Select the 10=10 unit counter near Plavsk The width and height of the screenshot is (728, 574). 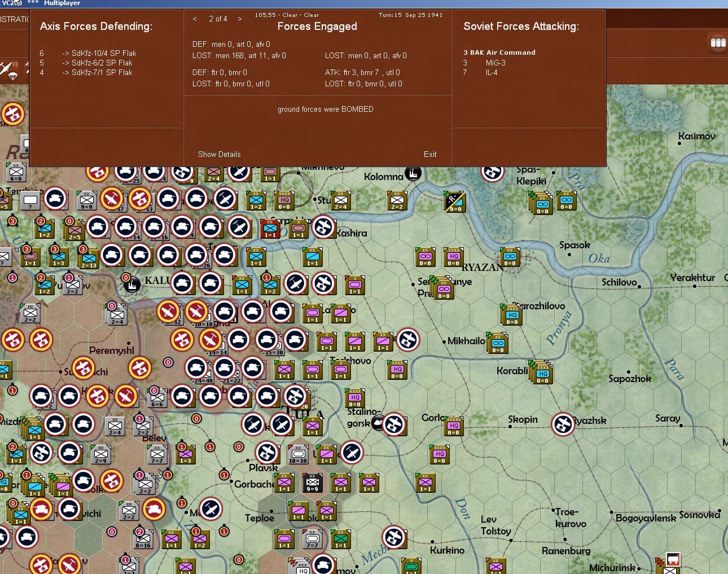(299, 455)
